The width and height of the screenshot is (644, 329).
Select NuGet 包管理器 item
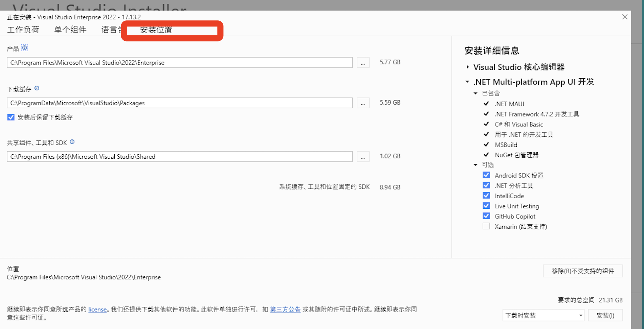516,155
